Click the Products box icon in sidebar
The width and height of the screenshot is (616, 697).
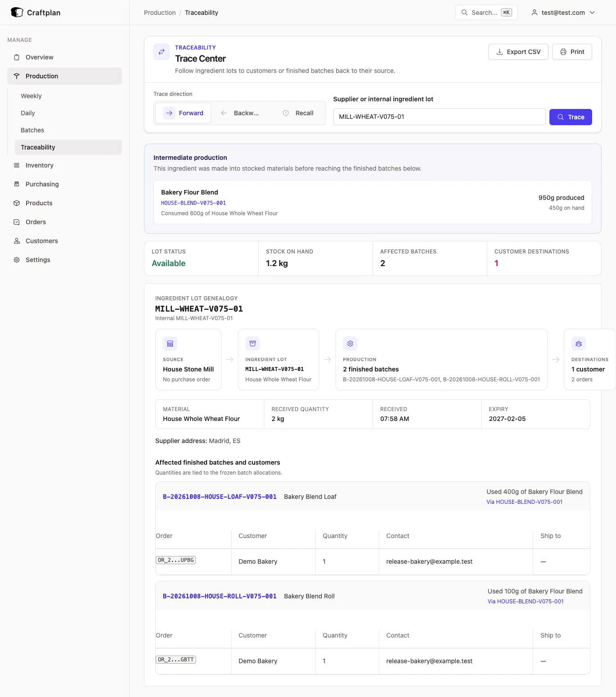pyautogui.click(x=17, y=203)
